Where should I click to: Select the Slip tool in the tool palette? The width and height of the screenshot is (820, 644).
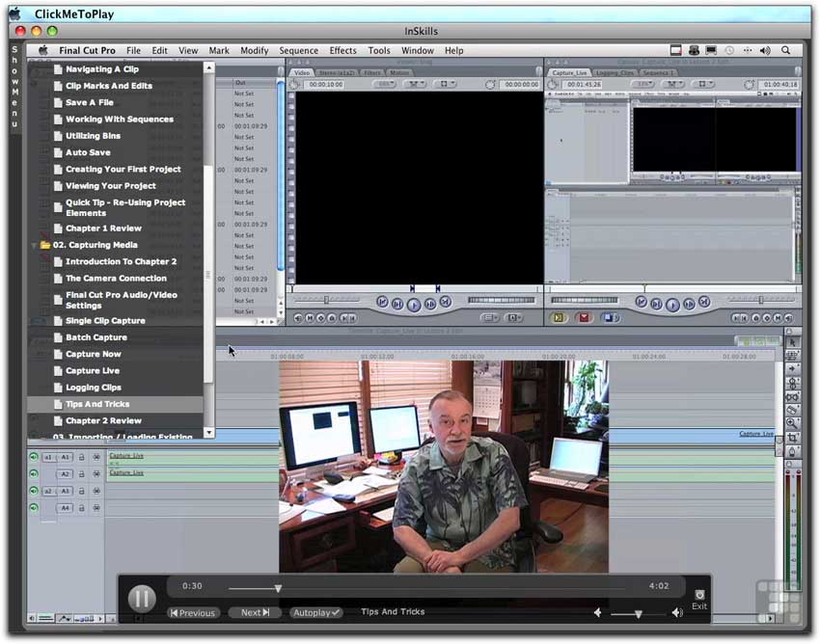tap(792, 397)
